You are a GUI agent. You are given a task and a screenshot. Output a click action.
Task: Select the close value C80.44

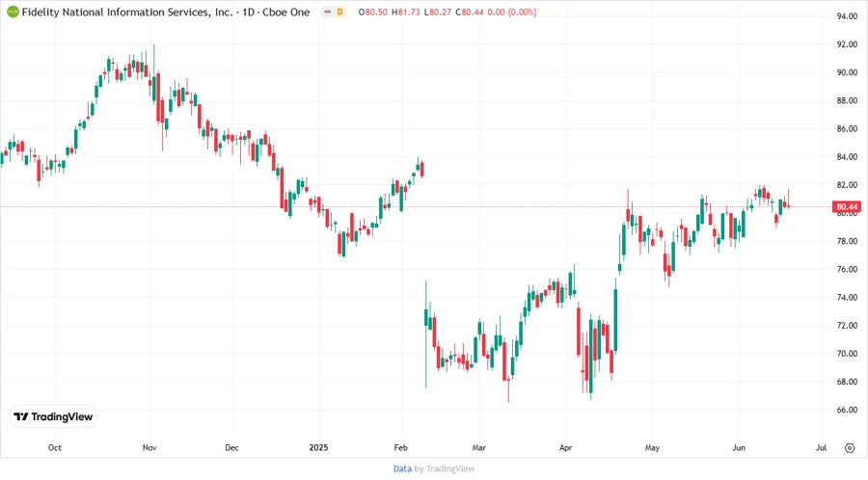click(470, 12)
